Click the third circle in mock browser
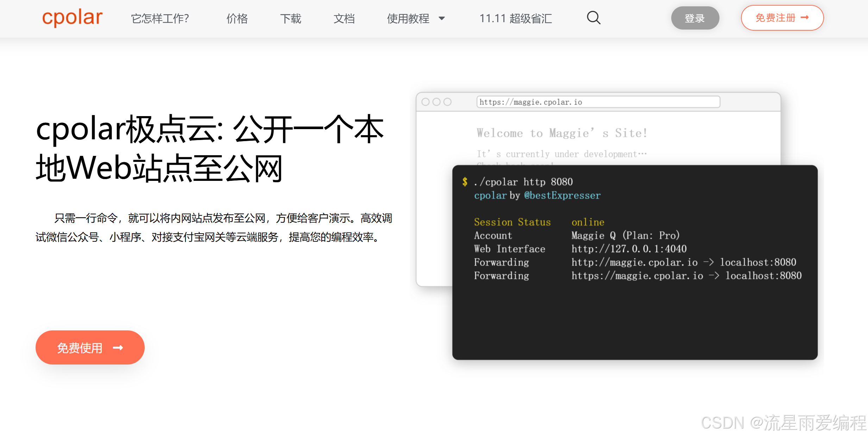The image size is (868, 437). [447, 102]
